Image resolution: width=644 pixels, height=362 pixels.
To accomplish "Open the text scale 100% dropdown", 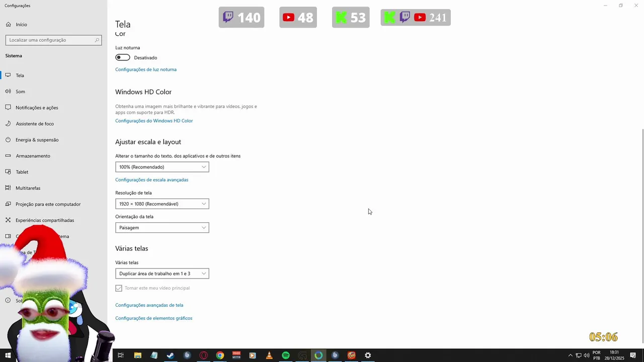I will click(x=162, y=167).
